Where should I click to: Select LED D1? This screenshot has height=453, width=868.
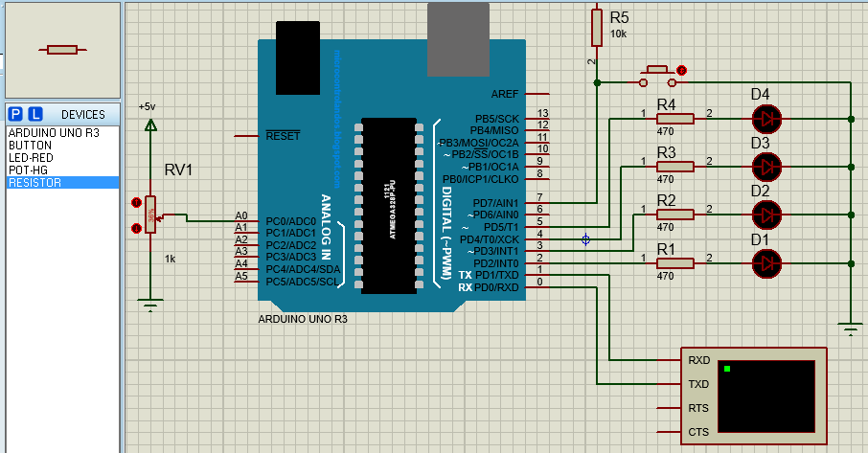766,263
